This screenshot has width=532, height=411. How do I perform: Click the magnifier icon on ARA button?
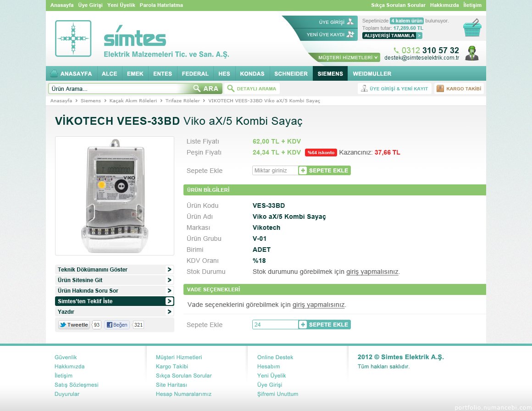[197, 89]
